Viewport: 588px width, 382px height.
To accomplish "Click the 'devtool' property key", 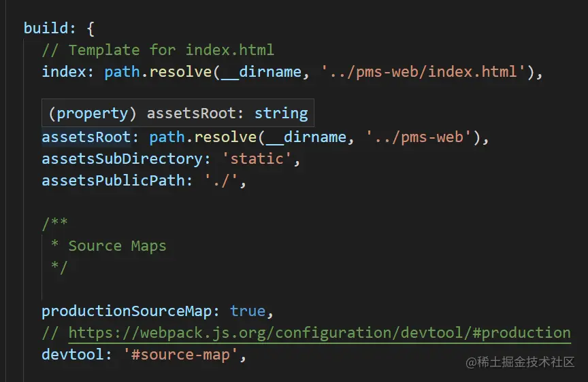I will coord(72,355).
